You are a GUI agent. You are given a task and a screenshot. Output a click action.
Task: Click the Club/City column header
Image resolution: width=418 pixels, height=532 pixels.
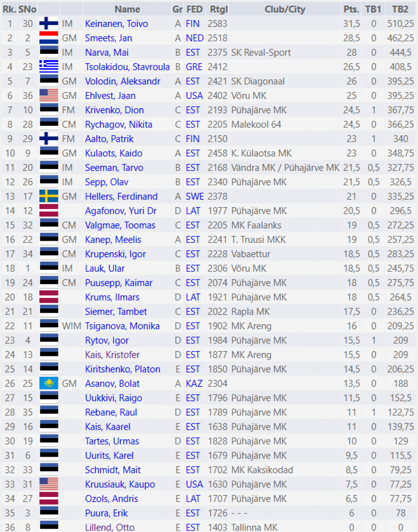pyautogui.click(x=285, y=9)
